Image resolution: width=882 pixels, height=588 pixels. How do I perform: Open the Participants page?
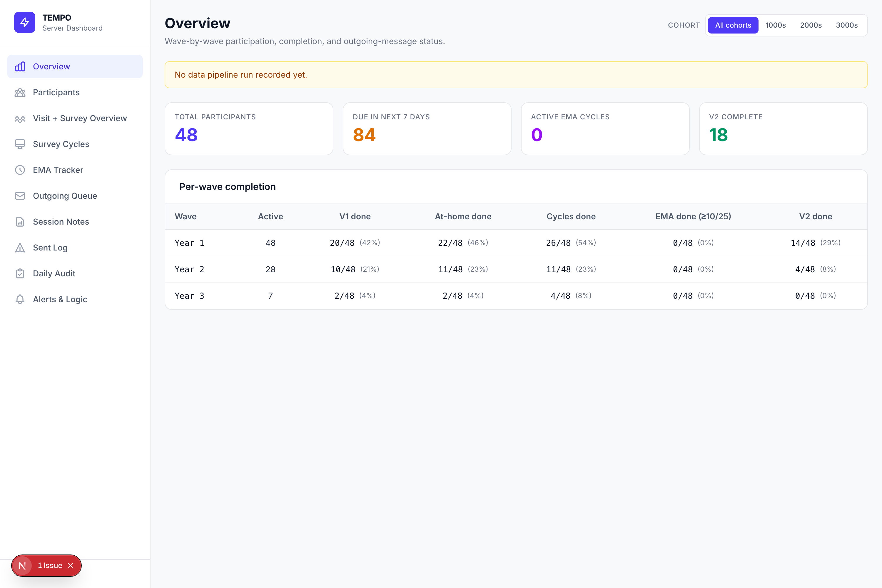tap(75, 92)
